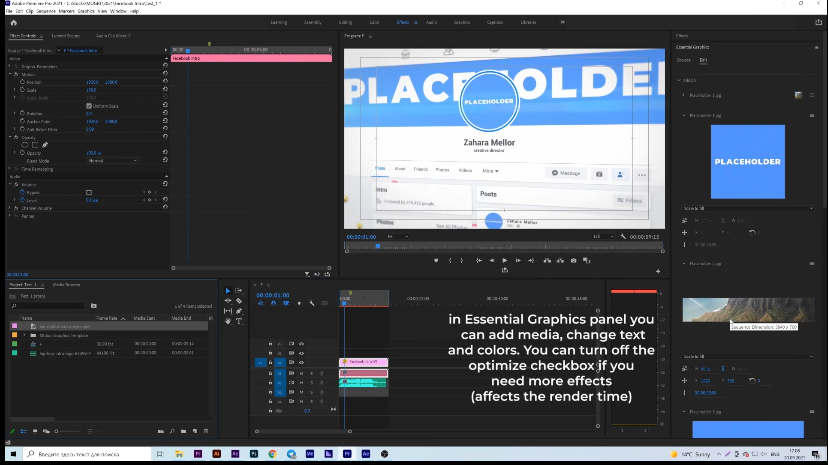This screenshot has height=465, width=828.
Task: Open the Lumetri Scopes tab
Action: 65,36
